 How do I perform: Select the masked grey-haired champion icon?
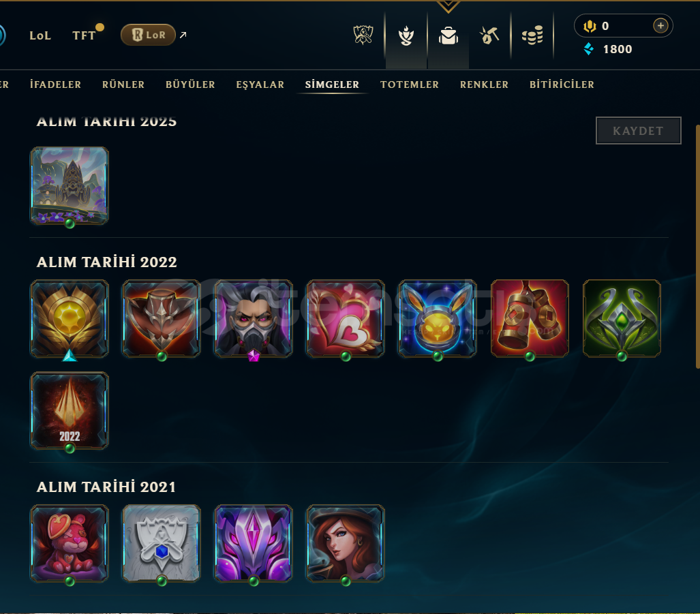point(254,319)
